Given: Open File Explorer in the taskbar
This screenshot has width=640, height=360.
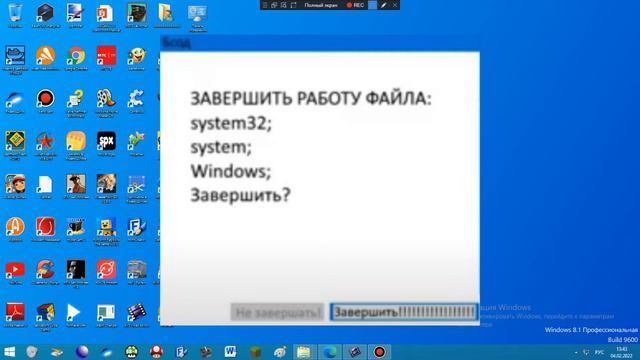Looking at the screenshot, I should (304, 352).
